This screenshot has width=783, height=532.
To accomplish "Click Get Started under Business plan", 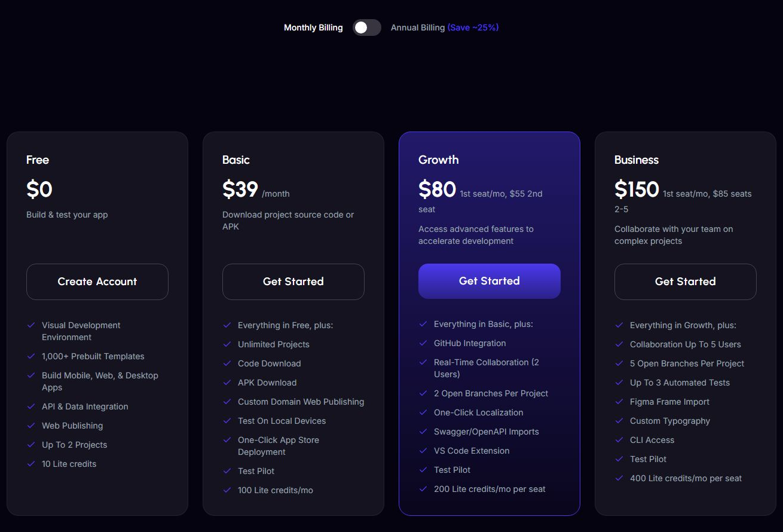I will 686,282.
